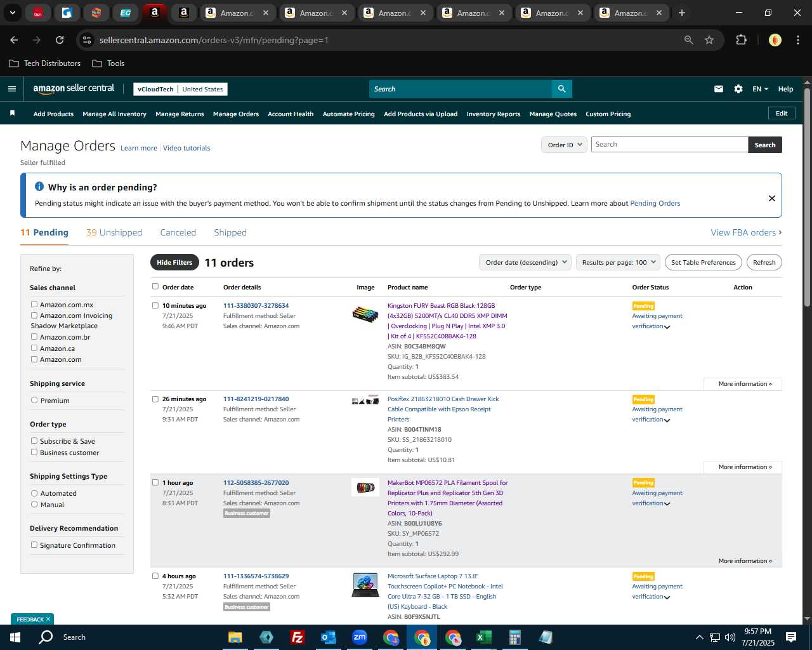812x650 pixels.
Task: Open Account Health menu item
Action: tap(291, 114)
